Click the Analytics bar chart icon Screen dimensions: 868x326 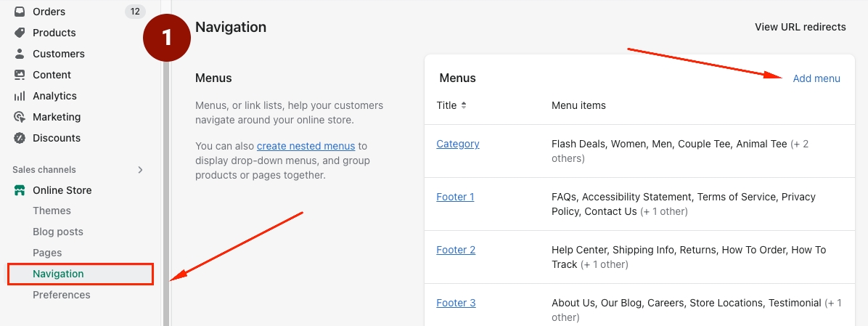pos(20,96)
